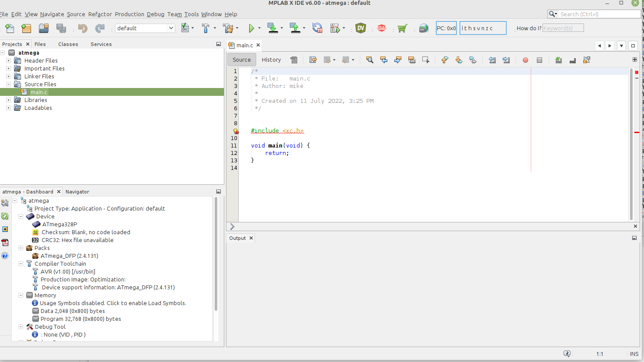
Task: Click Project Properties wrench icon in Dashboard
Action: (x=5, y=203)
